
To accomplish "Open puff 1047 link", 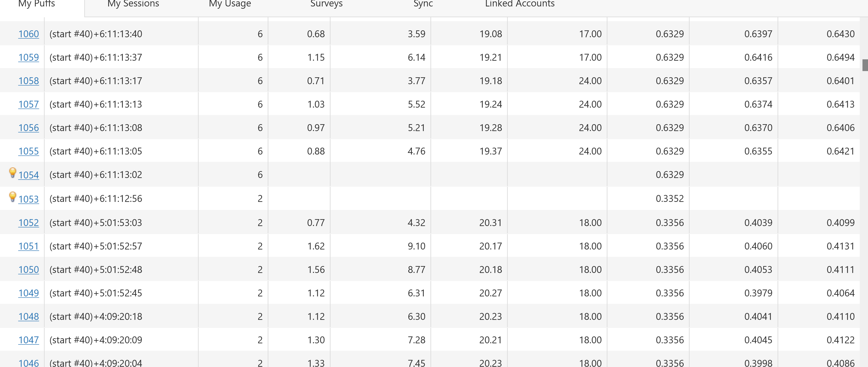I will coord(29,340).
